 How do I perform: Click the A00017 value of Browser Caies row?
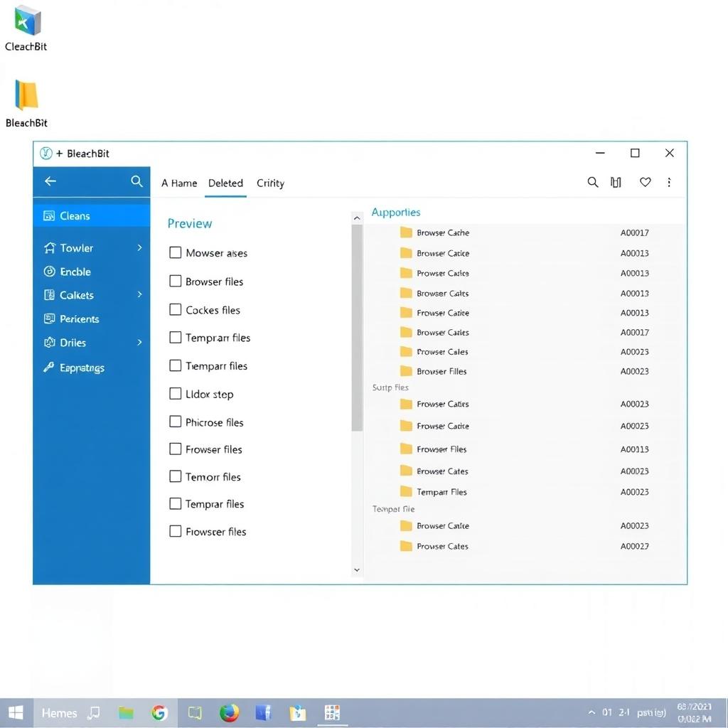tap(634, 333)
